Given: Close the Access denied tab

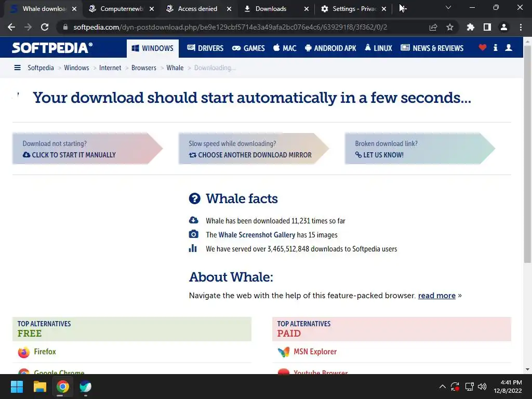Looking at the screenshot, I should (229, 9).
